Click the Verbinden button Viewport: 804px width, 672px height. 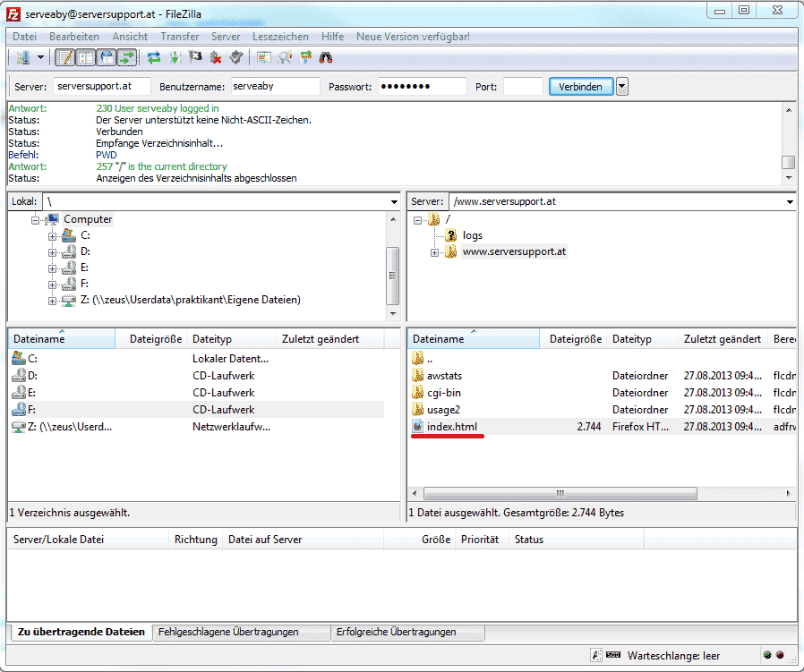580,87
